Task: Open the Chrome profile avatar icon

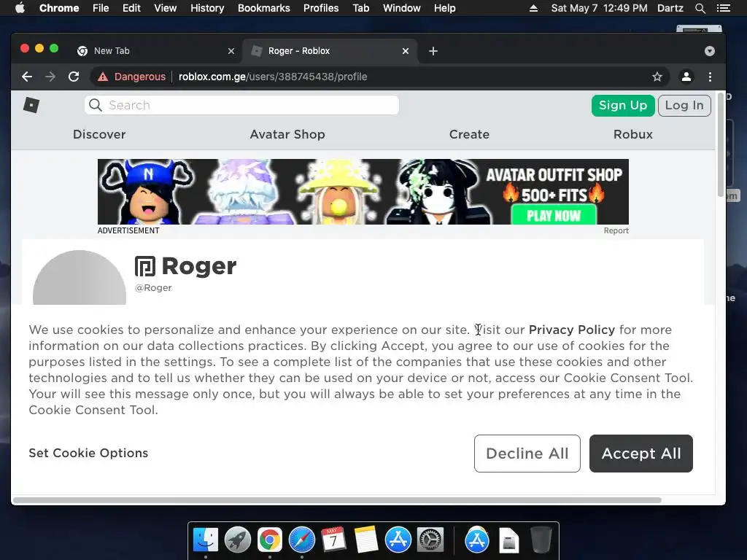Action: [x=686, y=77]
